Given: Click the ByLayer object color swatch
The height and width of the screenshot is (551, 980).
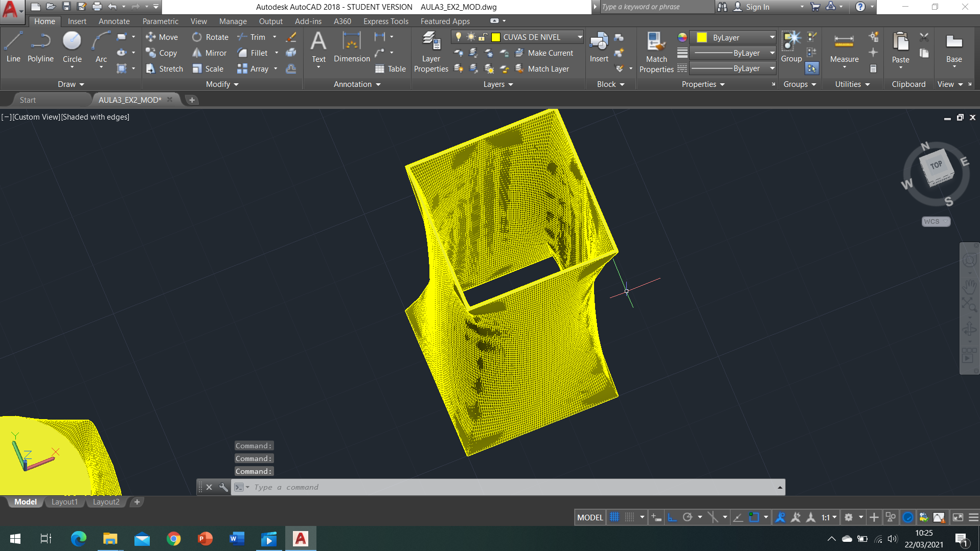Looking at the screenshot, I should tap(702, 37).
